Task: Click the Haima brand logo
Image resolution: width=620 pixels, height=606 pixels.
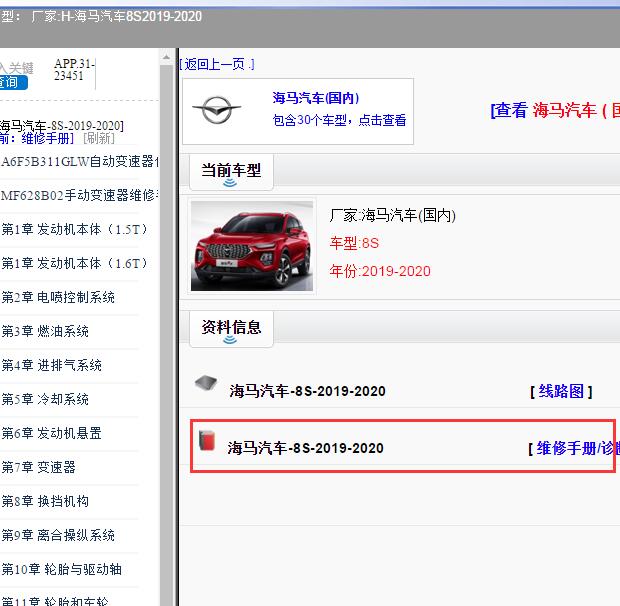Action: tap(217, 110)
